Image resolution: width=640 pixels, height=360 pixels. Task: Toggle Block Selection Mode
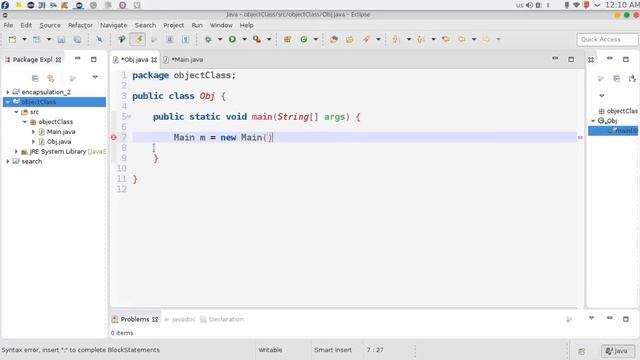click(170, 39)
